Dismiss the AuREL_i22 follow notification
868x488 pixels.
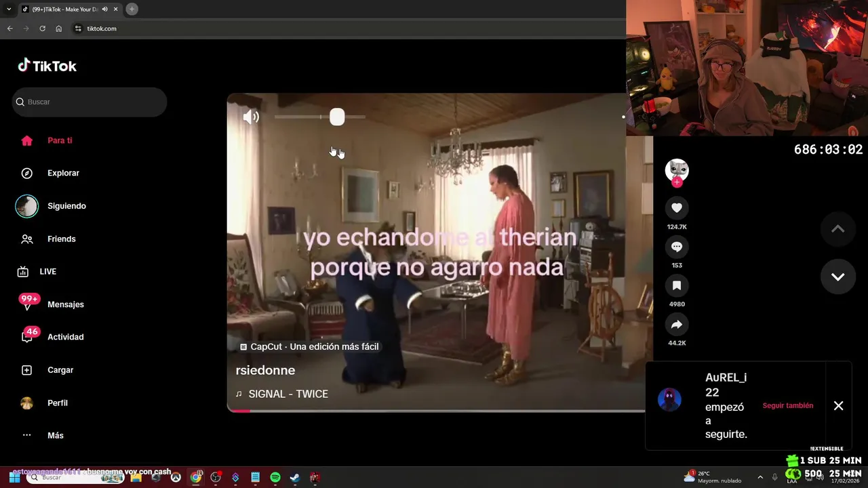tap(838, 405)
